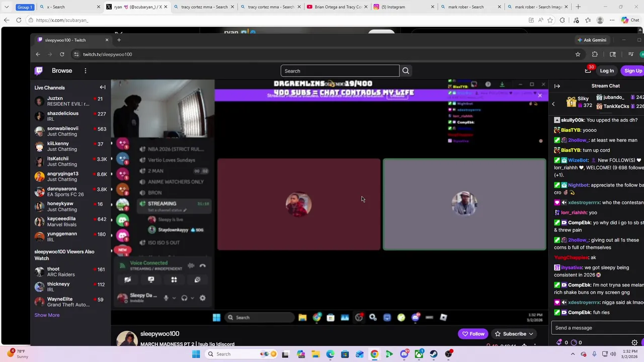Open honeykyaw channel in sidebar
Viewport: 644px width, 362px height.
[x=69, y=207]
